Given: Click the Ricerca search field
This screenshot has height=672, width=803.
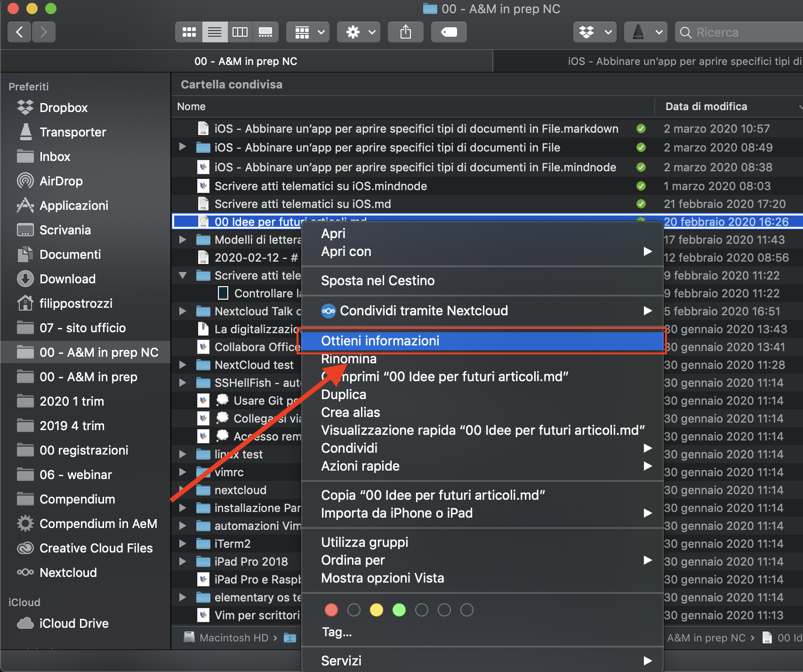Looking at the screenshot, I should click(x=739, y=32).
